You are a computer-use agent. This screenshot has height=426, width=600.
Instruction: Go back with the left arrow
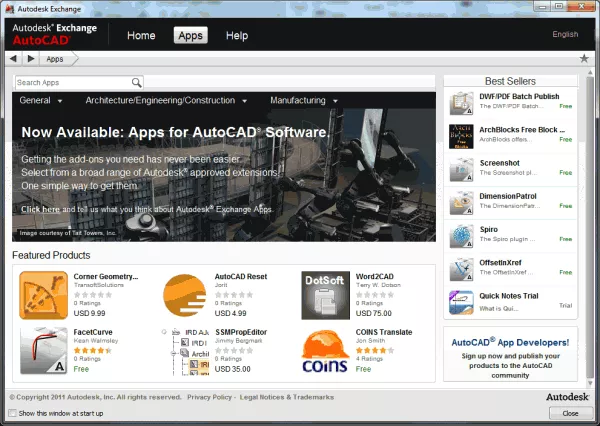[x=13, y=59]
